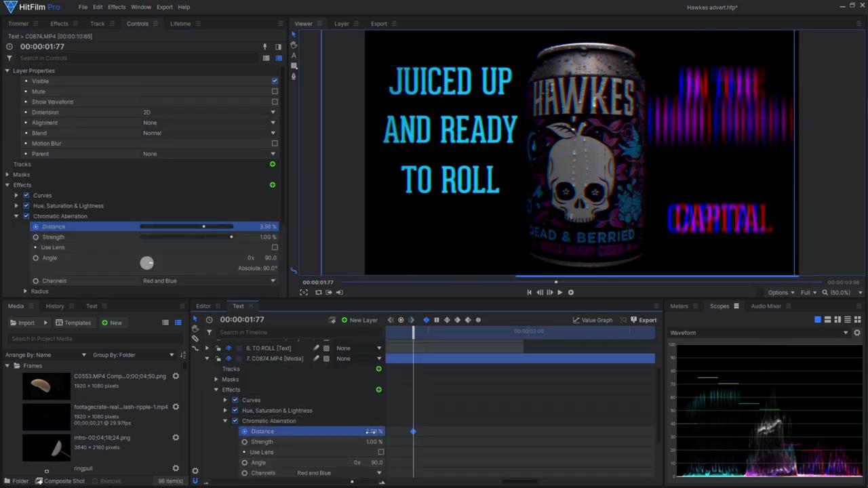Toggle Use Lens checkbox in Controls panel
This screenshot has height=488, width=868.
click(x=275, y=247)
